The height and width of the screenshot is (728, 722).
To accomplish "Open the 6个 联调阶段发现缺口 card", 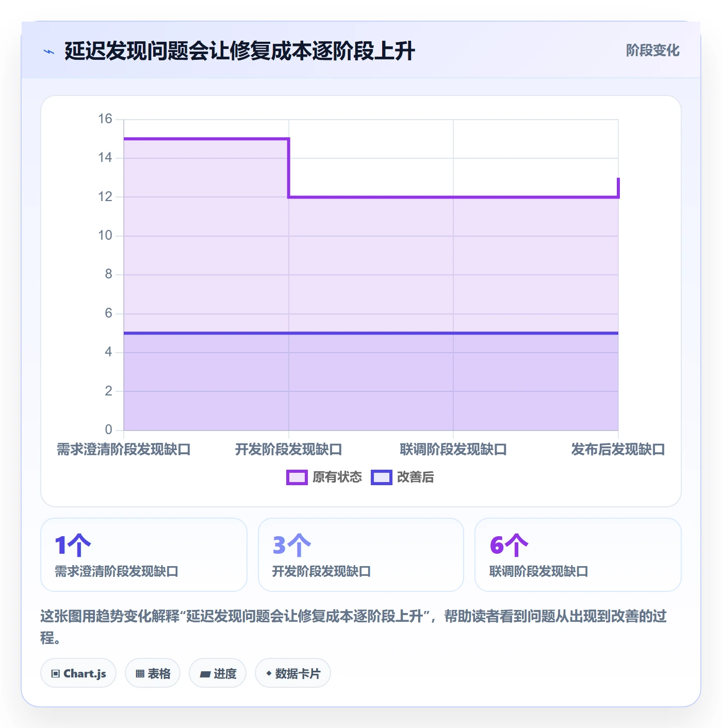I will point(578,555).
